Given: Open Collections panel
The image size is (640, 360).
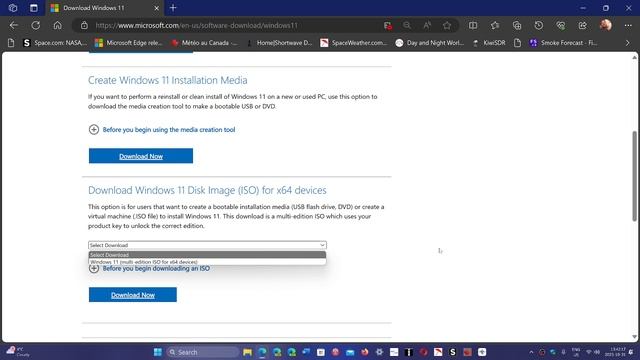Looking at the screenshot, I should (x=517, y=25).
